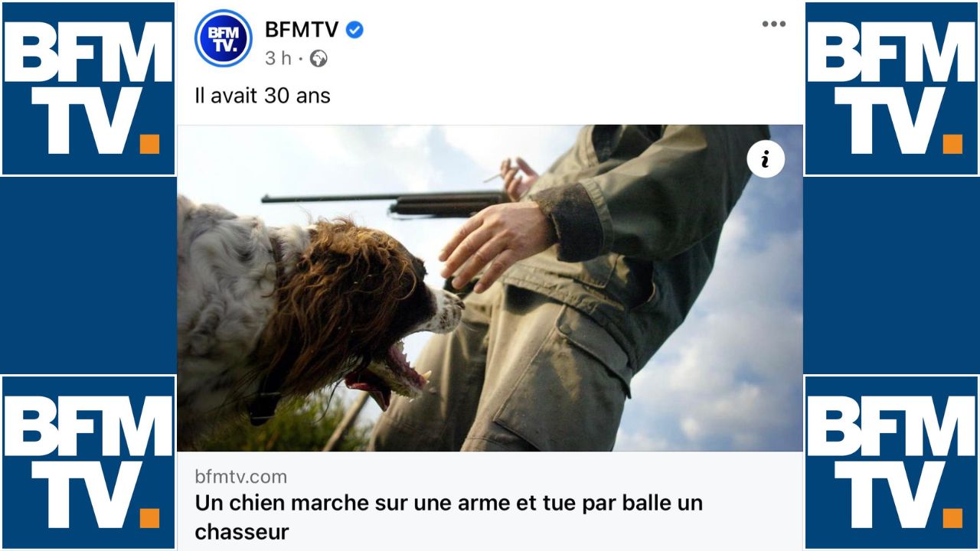Open the BFMTV page name link
Screen dimensions: 980x551
(302, 30)
